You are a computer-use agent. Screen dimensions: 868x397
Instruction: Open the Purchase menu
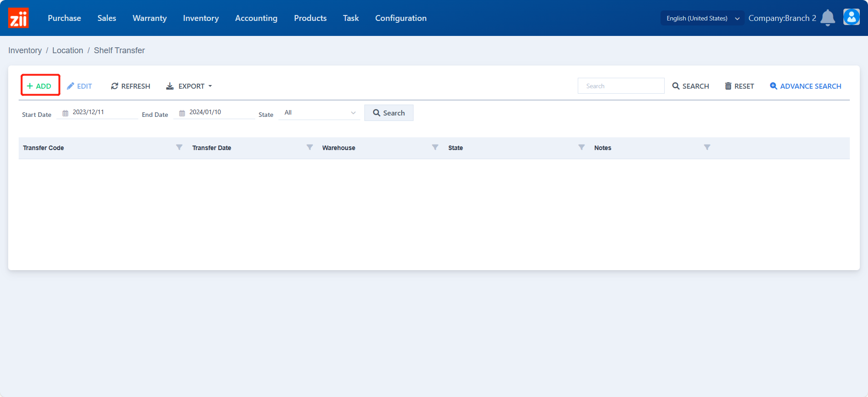coord(65,18)
